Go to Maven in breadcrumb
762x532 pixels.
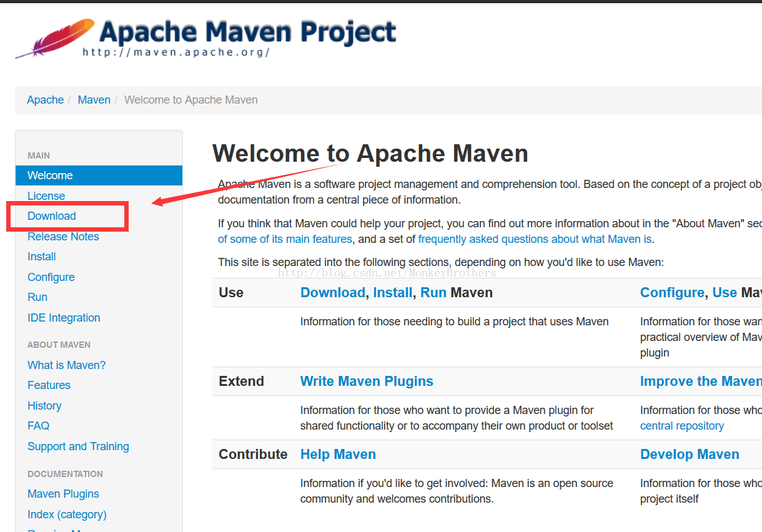(x=94, y=100)
